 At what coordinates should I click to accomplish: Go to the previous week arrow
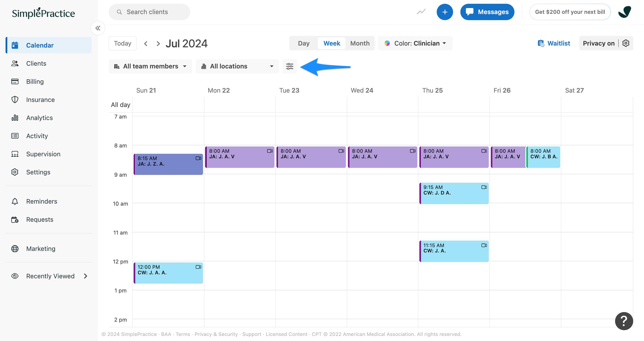[x=146, y=44]
